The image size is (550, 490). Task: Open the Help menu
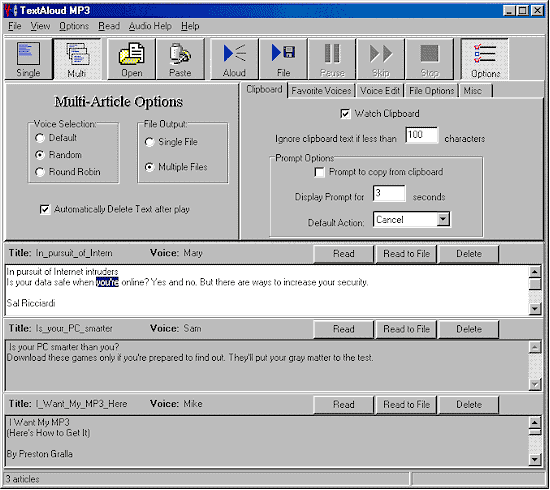tap(190, 26)
